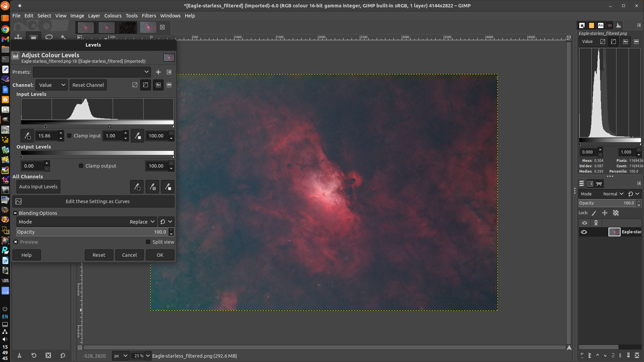Save current settings as named preset
Viewport: 644px width, 362px height.
coord(158,72)
